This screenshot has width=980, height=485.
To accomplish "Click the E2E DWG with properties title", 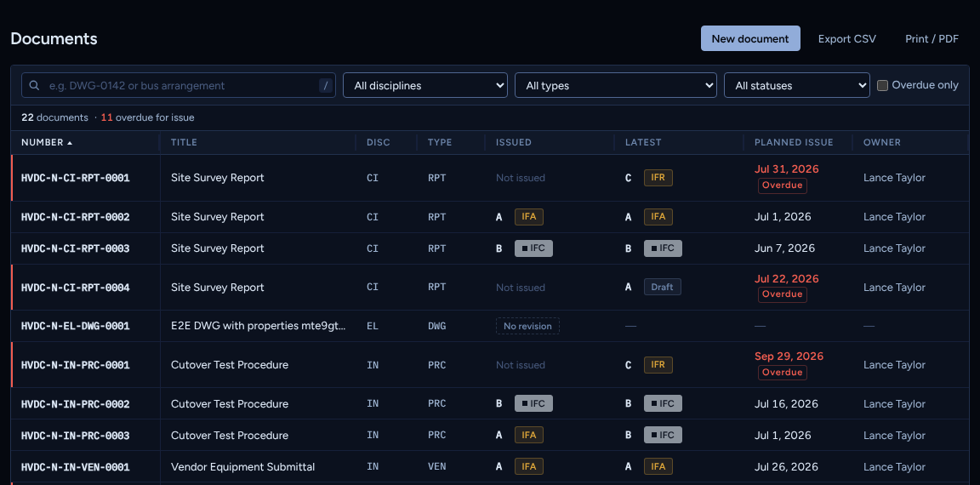I will coord(258,326).
